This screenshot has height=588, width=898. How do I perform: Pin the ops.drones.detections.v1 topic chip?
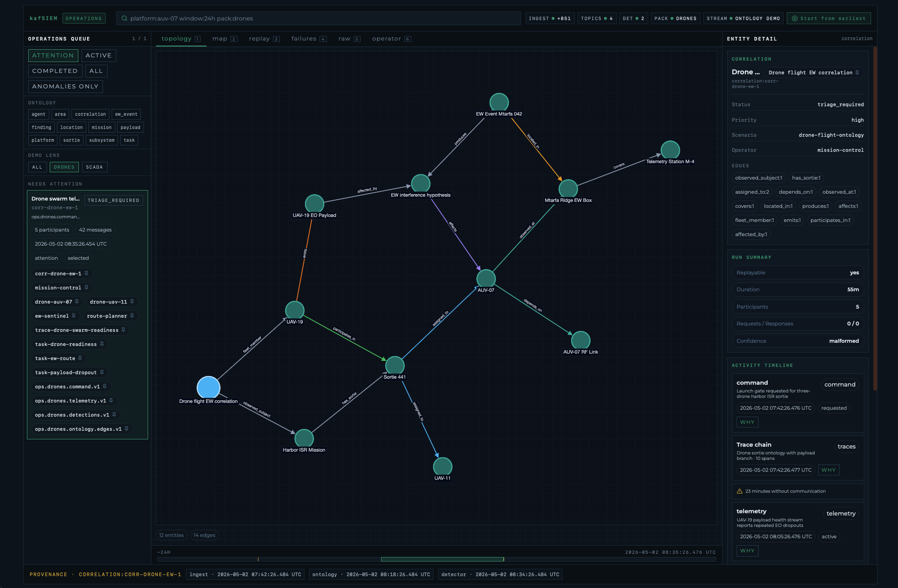114,415
